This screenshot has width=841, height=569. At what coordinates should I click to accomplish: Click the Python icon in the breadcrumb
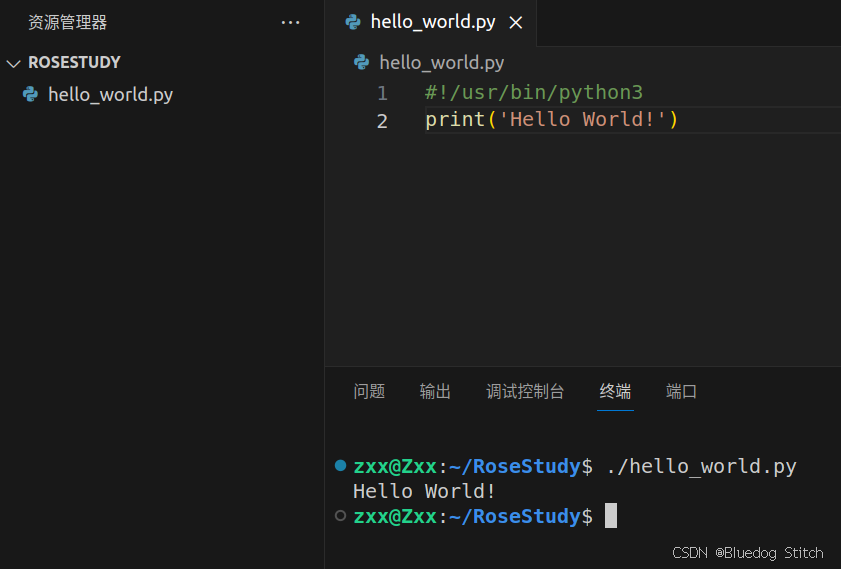(362, 62)
